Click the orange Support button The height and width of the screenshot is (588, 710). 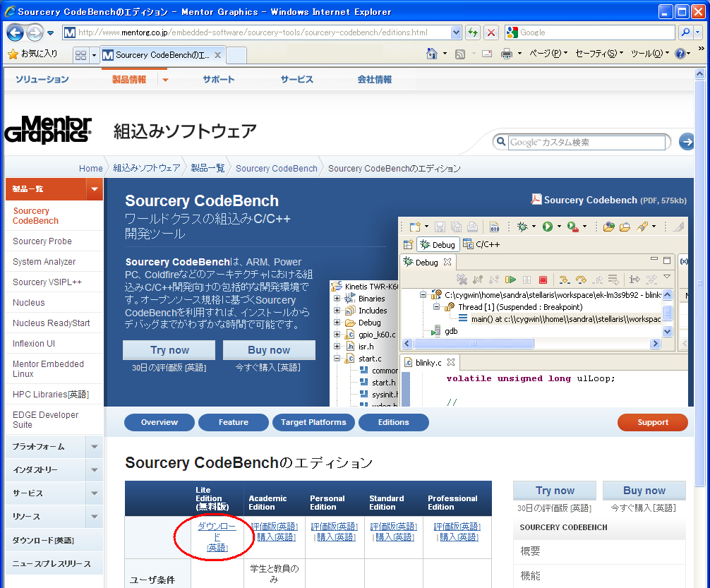point(653,422)
